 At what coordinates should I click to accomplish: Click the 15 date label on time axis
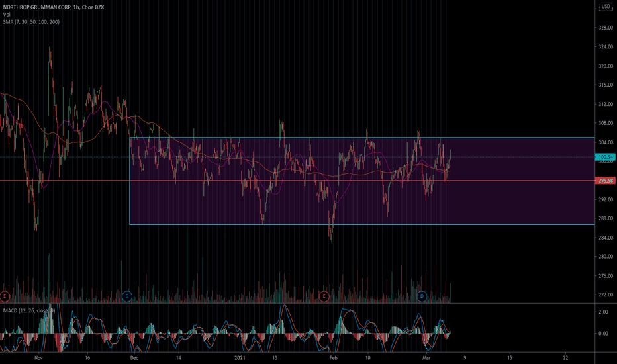click(x=510, y=357)
